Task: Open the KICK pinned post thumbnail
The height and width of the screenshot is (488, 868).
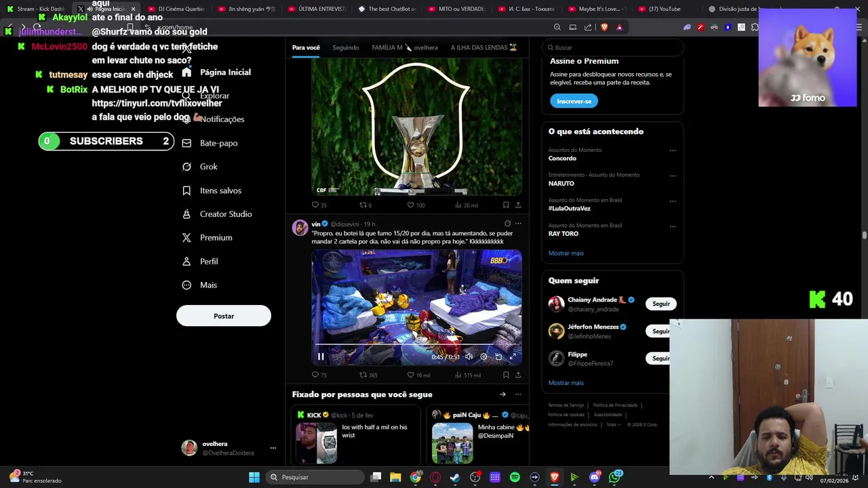Action: coord(316,443)
